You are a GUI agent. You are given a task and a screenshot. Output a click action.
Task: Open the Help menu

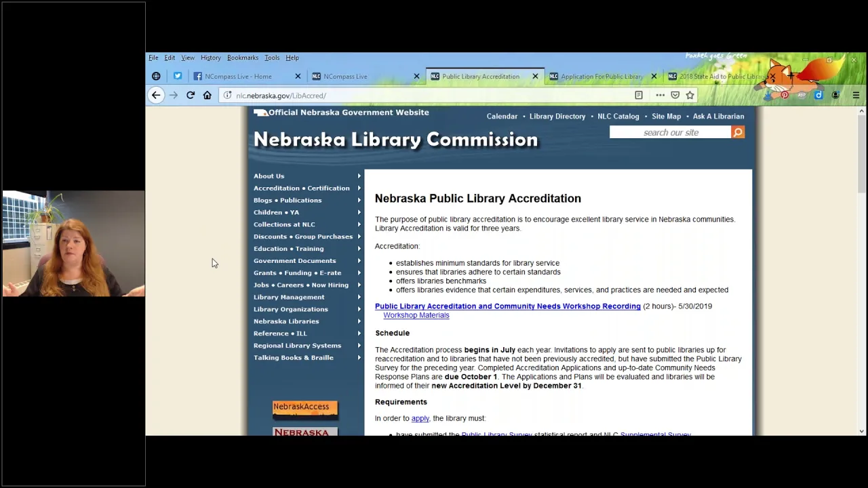coord(292,58)
